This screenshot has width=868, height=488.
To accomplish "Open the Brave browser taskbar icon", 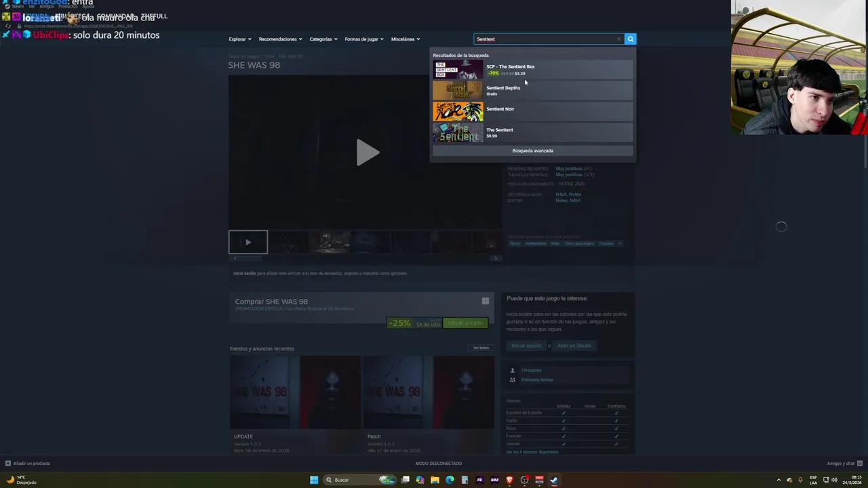I will pos(509,480).
